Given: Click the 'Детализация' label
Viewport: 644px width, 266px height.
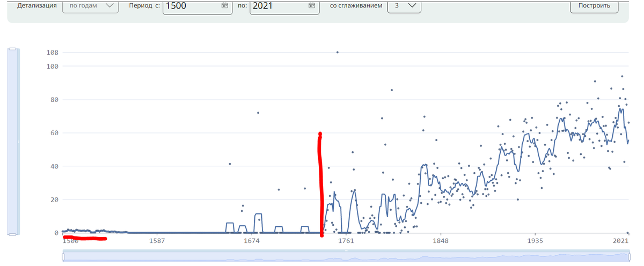Looking at the screenshot, I should click(37, 5).
